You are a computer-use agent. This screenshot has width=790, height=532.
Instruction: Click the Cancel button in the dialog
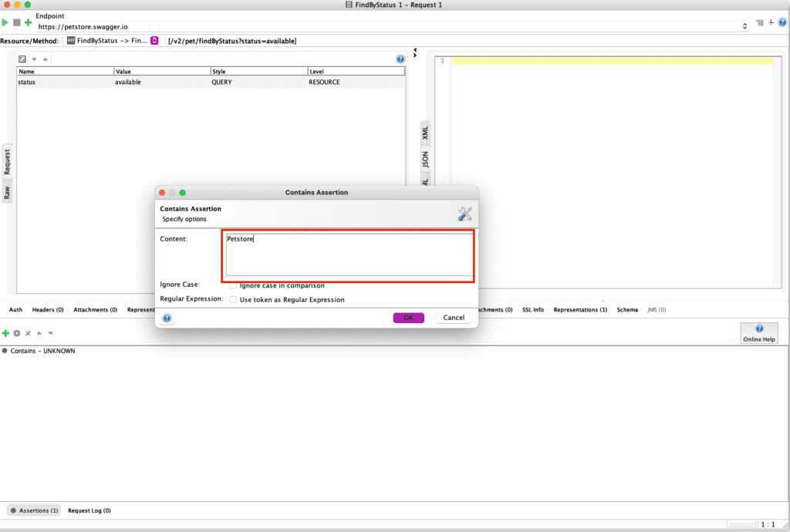click(x=454, y=318)
